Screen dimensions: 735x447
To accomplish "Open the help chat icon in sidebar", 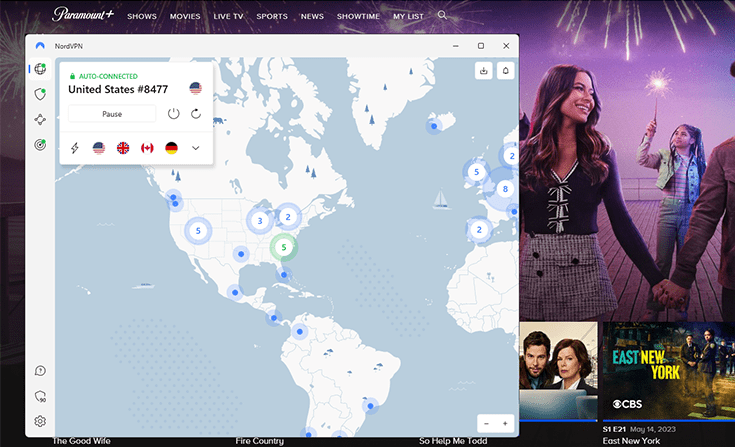I will 40,371.
